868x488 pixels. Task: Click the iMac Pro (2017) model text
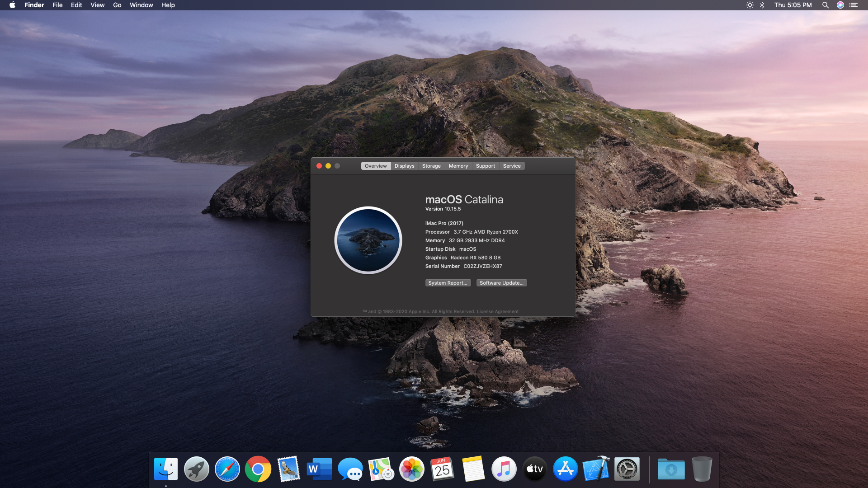coord(444,223)
